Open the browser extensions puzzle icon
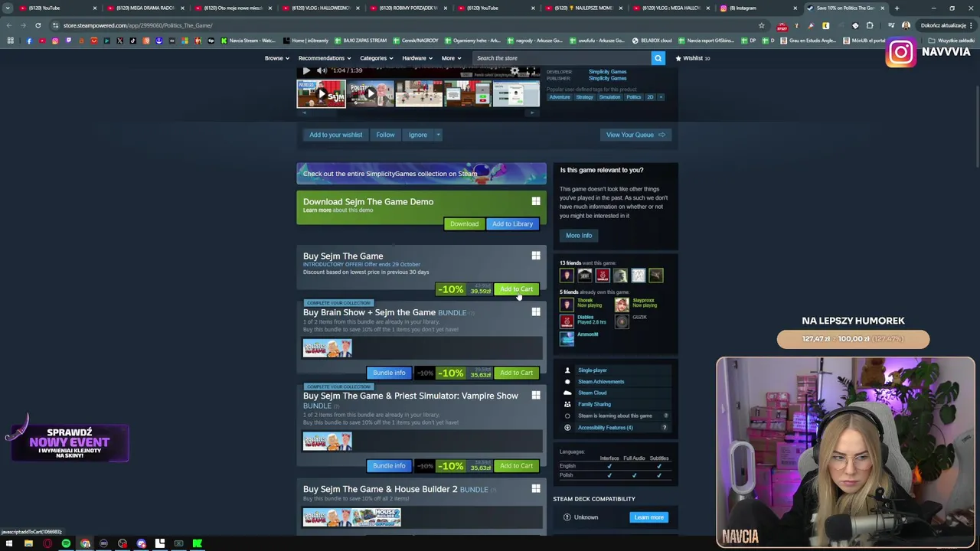This screenshot has height=551, width=980. (x=870, y=25)
